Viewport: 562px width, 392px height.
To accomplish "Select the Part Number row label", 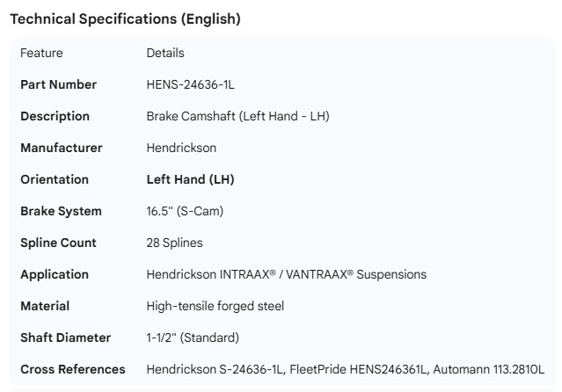I will click(x=58, y=84).
